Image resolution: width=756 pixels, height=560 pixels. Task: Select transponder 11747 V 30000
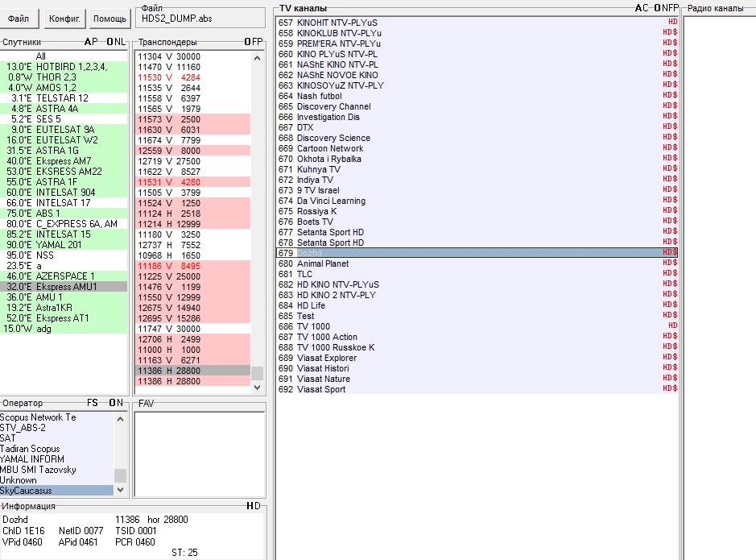click(x=193, y=329)
